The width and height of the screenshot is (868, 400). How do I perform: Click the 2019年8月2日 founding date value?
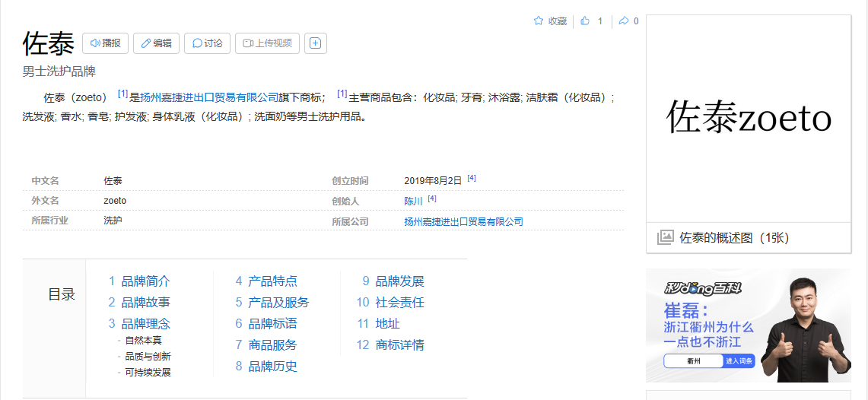click(x=433, y=181)
